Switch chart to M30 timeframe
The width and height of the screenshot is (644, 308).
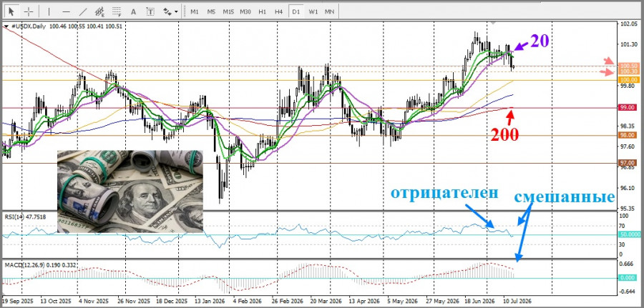click(x=245, y=11)
